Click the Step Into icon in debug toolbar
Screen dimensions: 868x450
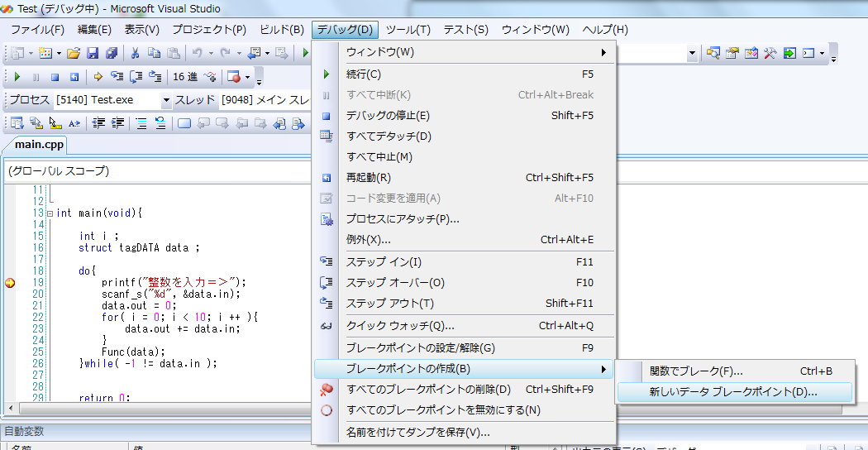click(x=117, y=77)
